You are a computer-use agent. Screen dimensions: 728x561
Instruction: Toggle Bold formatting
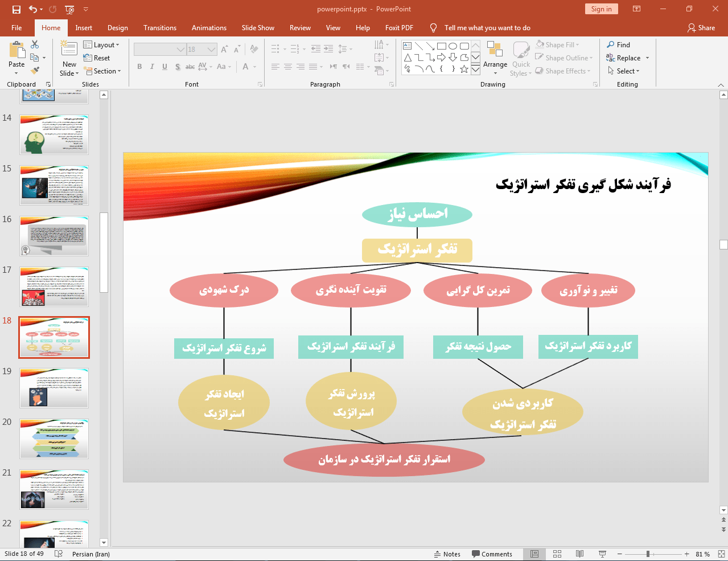(139, 67)
